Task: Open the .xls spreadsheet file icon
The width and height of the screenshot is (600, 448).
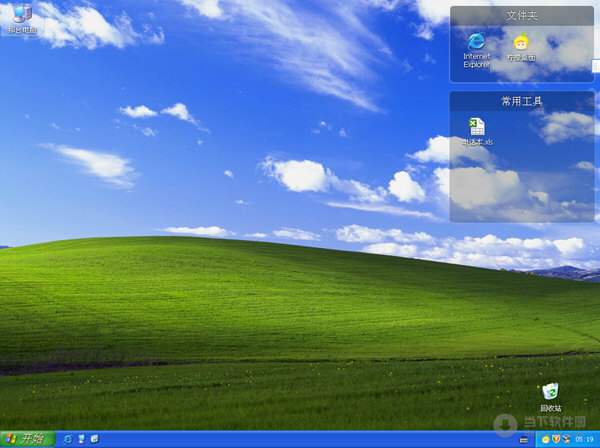Action: [477, 132]
